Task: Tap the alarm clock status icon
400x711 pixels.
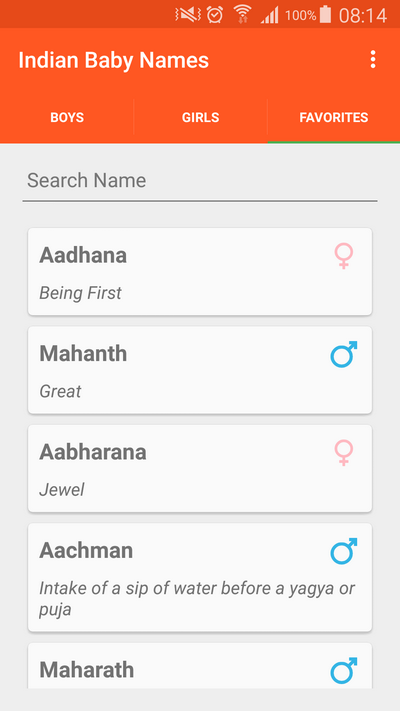Action: (215, 15)
